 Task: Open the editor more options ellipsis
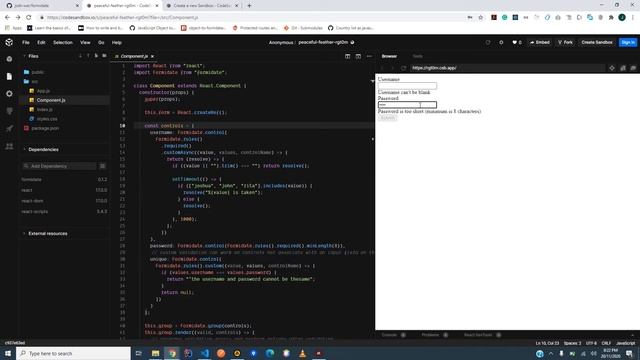coord(369,56)
